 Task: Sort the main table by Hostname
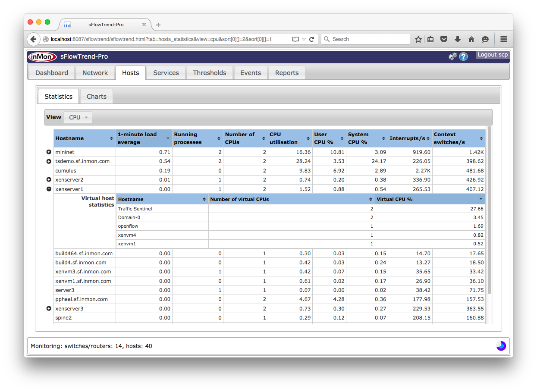pos(85,138)
